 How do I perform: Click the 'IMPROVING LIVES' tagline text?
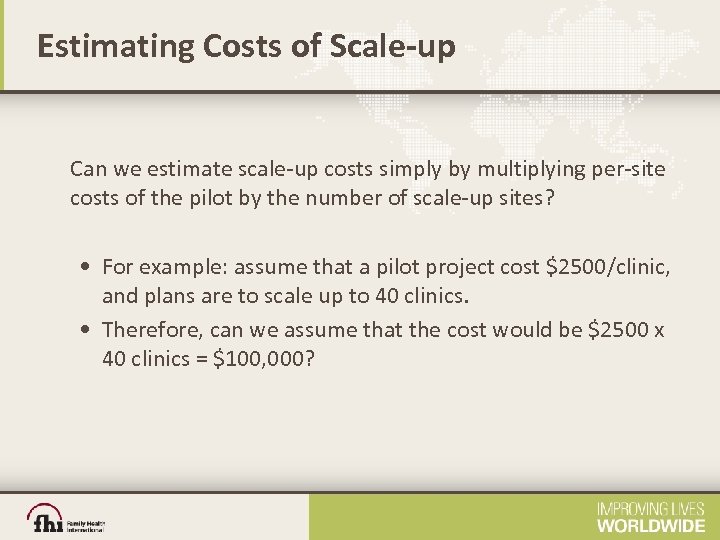click(x=651, y=509)
